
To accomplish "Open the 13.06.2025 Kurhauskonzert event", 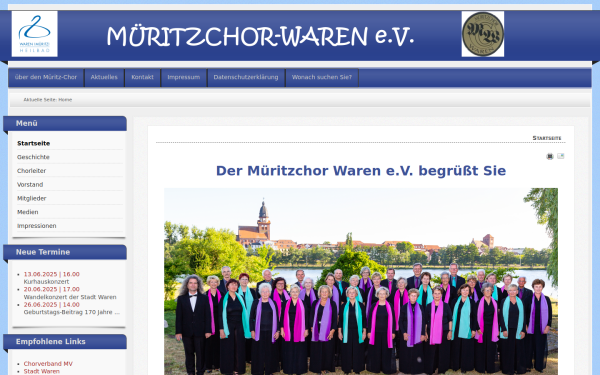I will point(52,274).
